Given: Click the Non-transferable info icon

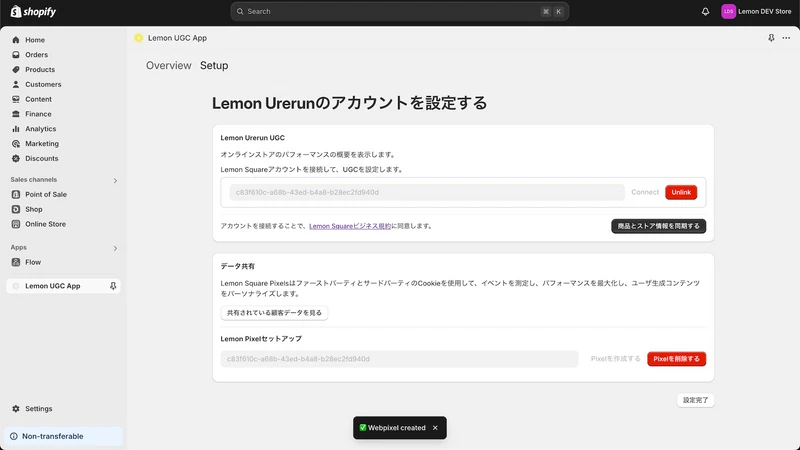Looking at the screenshot, I should point(14,436).
